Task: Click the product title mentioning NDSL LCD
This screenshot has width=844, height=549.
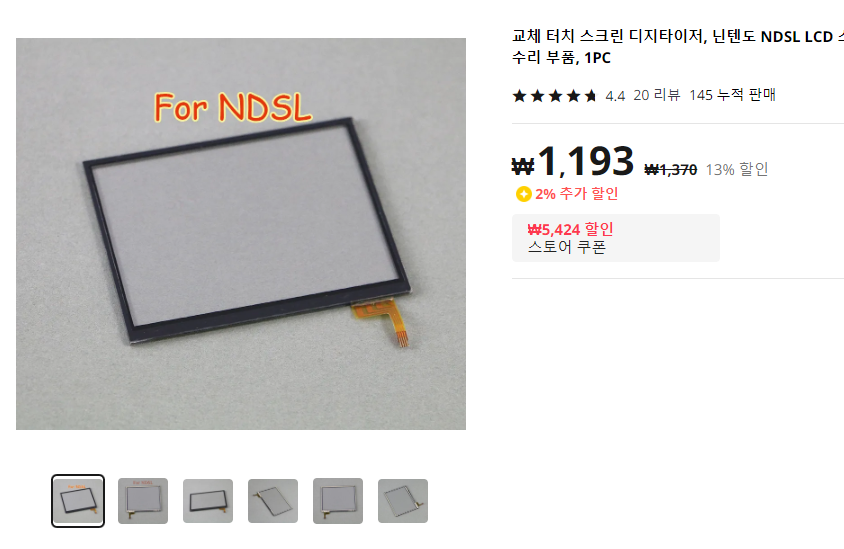Action: 678,47
